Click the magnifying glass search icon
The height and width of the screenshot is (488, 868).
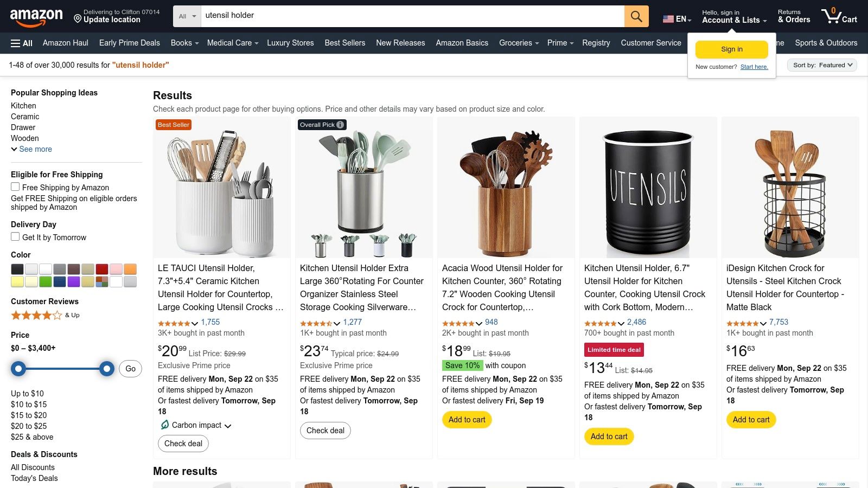(x=636, y=16)
